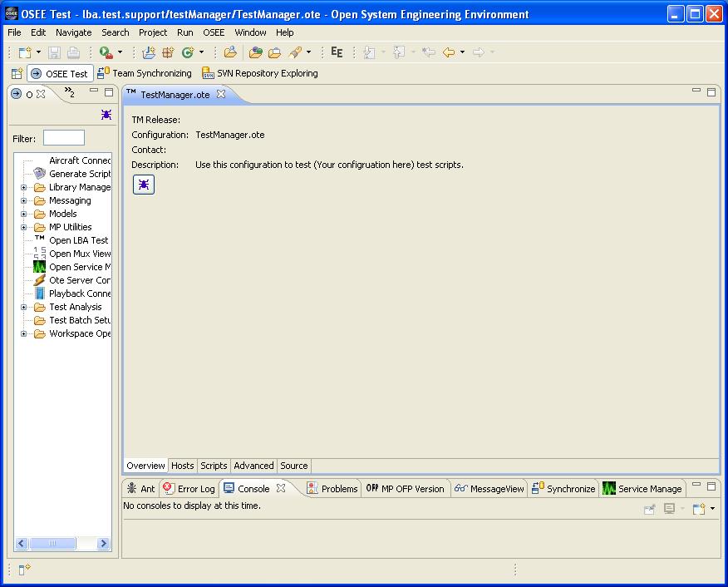Click the Open Service Manager waveform icon
This screenshot has width=728, height=587.
tap(39, 267)
